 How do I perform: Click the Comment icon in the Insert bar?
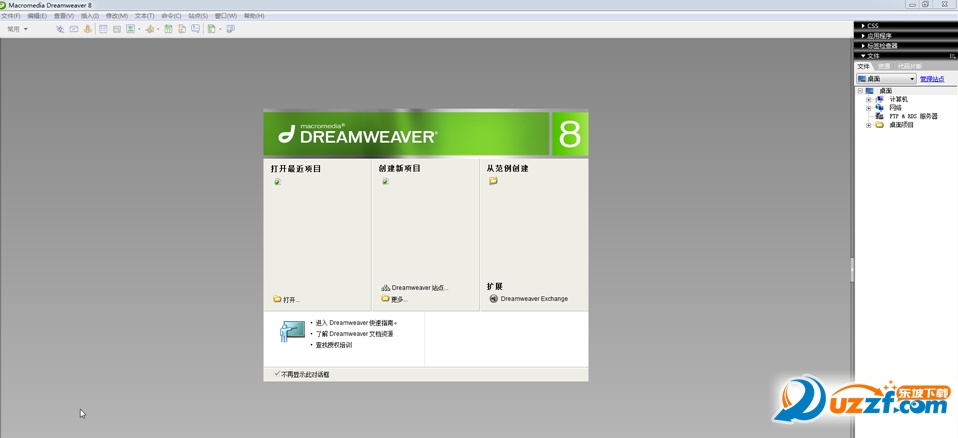[196, 29]
